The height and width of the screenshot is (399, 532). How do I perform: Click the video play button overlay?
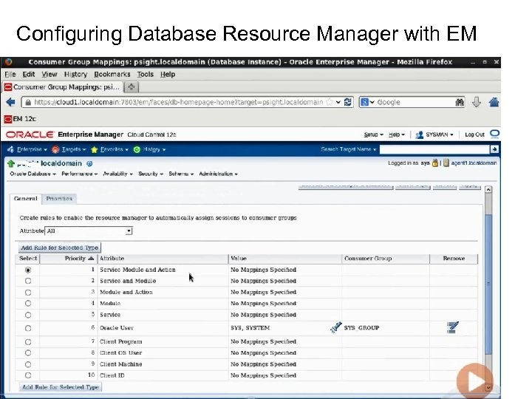tap(475, 381)
